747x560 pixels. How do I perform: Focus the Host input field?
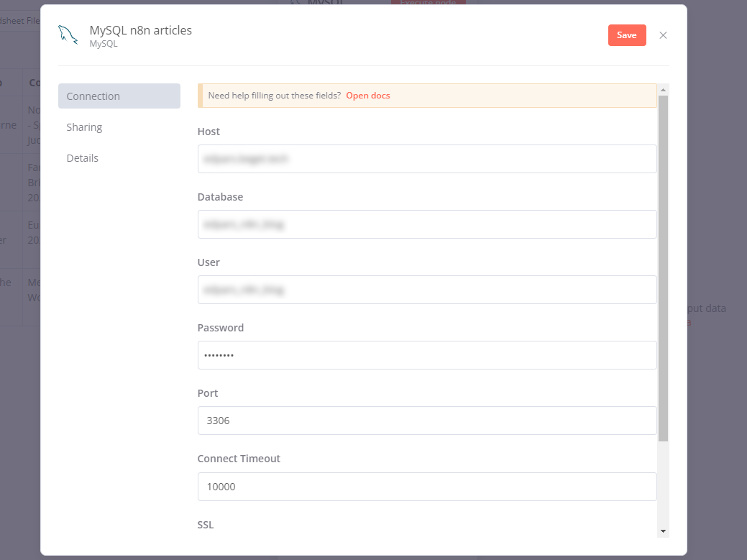coord(427,159)
